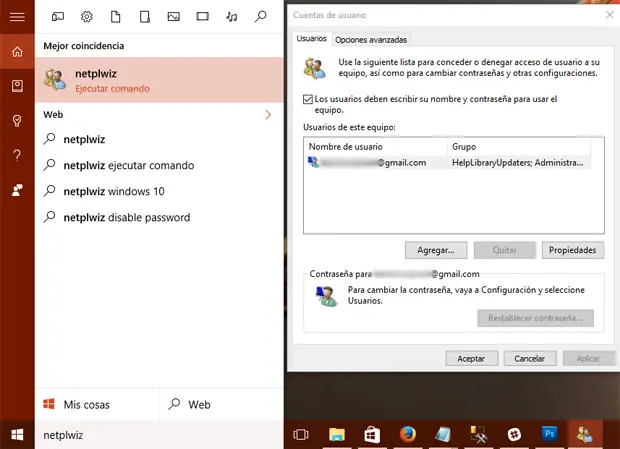Confirm with the Aceptar button

click(471, 358)
